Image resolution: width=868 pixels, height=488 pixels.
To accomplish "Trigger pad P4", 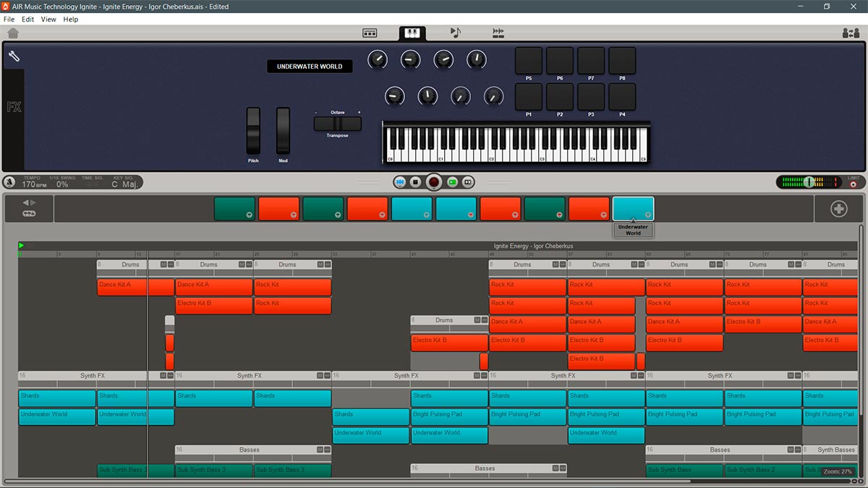I will 622,96.
